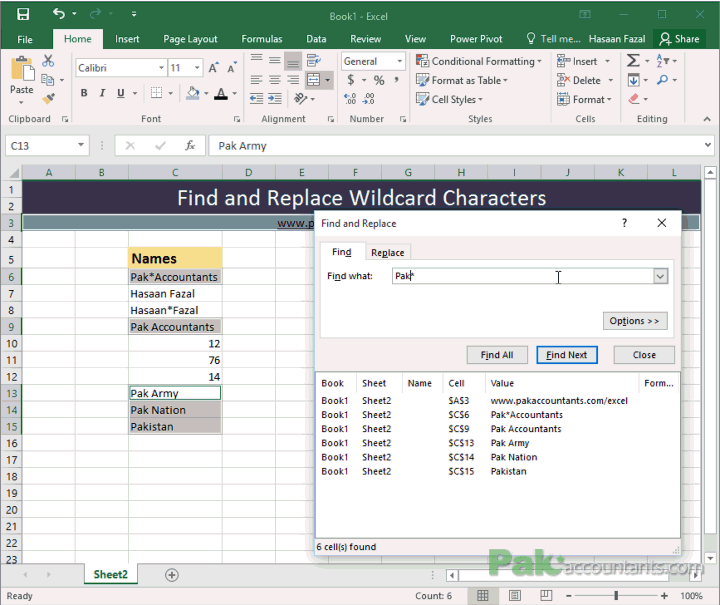Decrease font size with small A icon

[x=232, y=68]
